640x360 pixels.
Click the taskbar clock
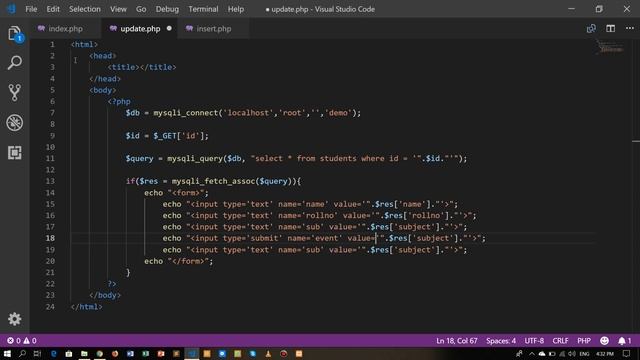pyautogui.click(x=604, y=353)
